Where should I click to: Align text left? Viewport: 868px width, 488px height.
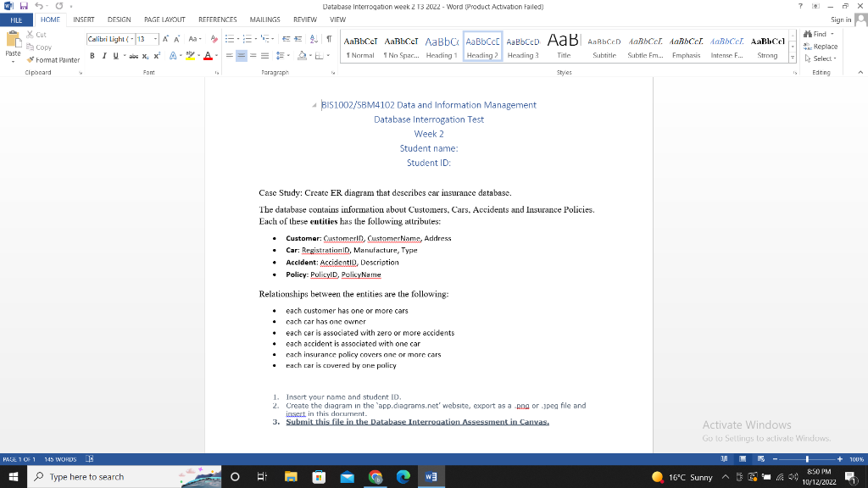(x=229, y=56)
